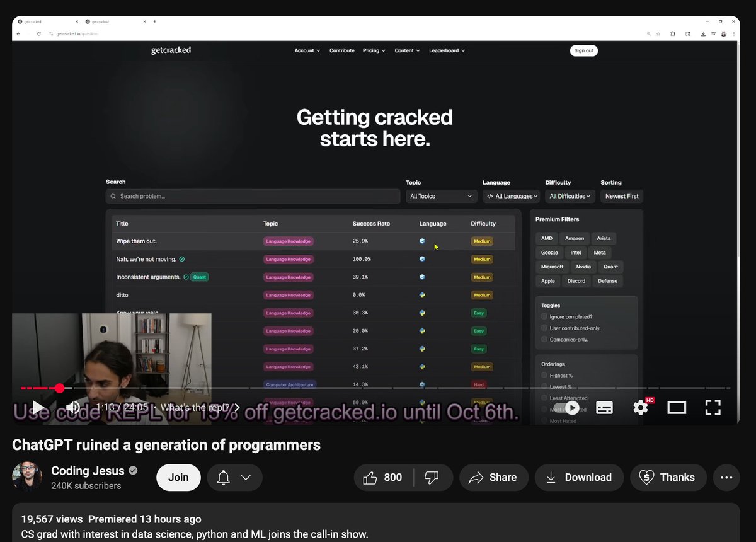Go full screen with the fullscreen icon
The width and height of the screenshot is (756, 542).
(713, 407)
